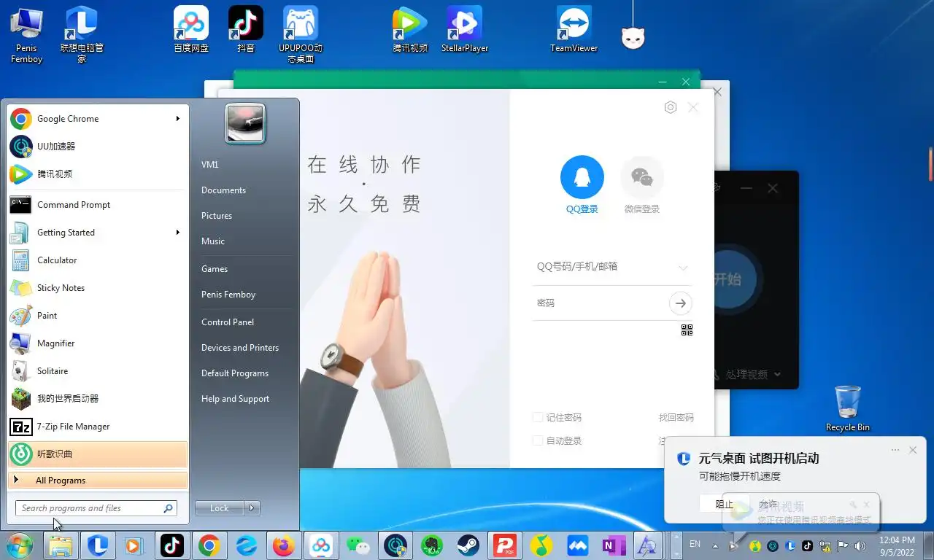Expand Getting Started submenu arrow
The image size is (934, 560).
pos(177,233)
